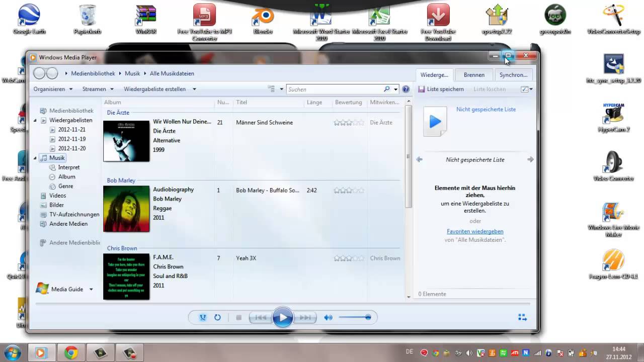644x362 pixels.
Task: Adjust the volume slider
Action: (355, 317)
